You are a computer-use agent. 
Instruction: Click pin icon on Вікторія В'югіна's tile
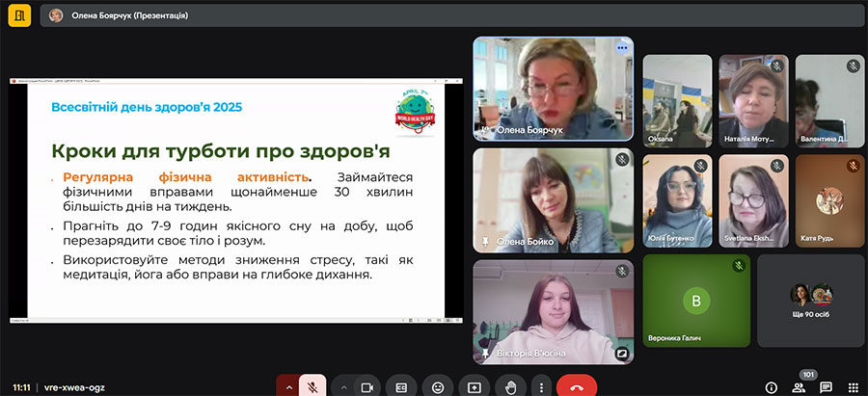(x=485, y=353)
